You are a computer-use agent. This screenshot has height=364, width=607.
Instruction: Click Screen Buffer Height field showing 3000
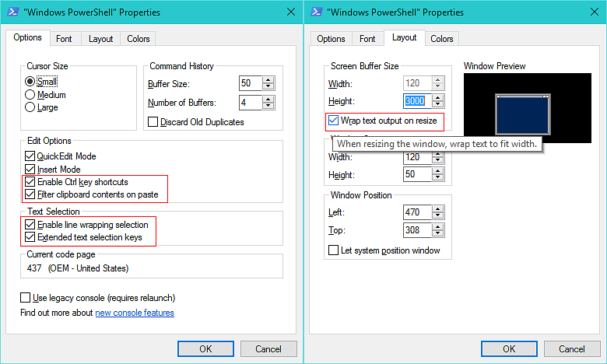417,101
